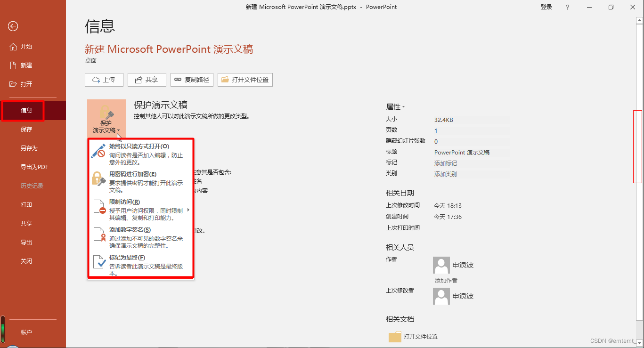644x348 pixels.
Task: Click the checkmark-document icon for 标记为最终
Action: (x=99, y=262)
